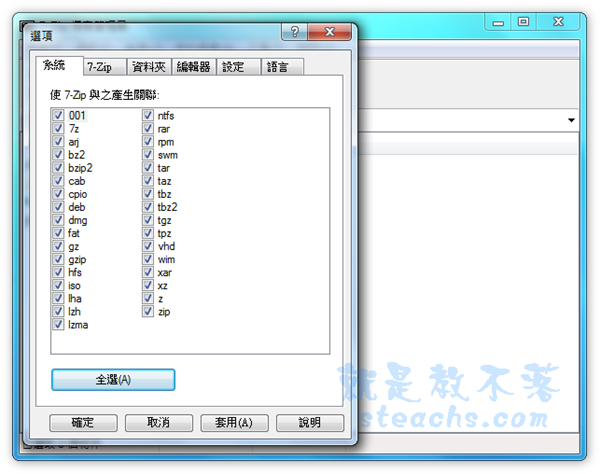Close the 7-Zip main window behind the dialog
600x474 pixels.
(558, 23)
